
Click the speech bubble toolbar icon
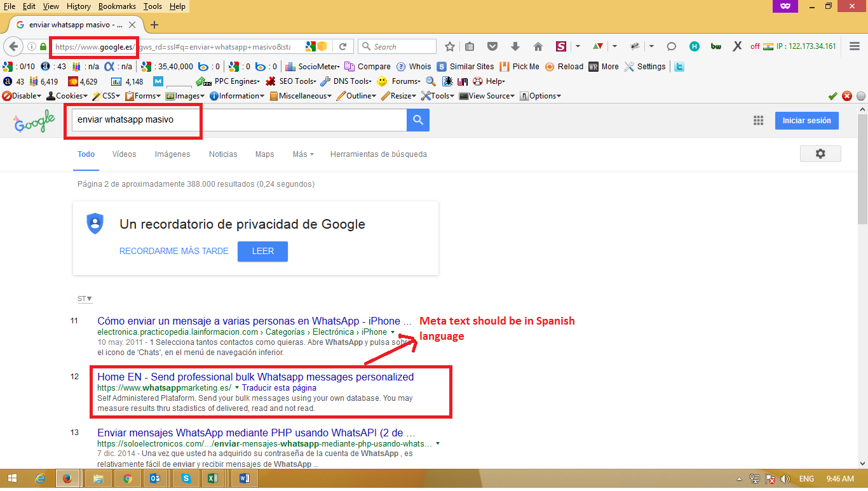[672, 46]
